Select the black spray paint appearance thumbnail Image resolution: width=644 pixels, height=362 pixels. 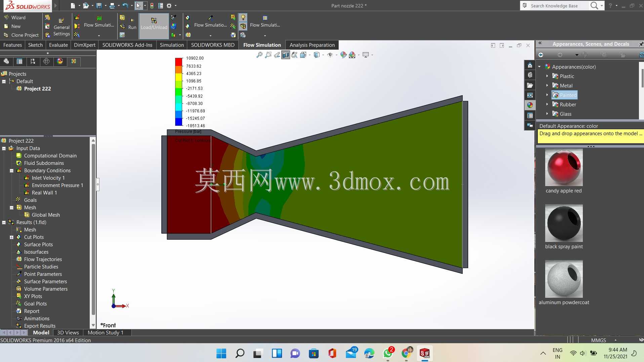coord(564,223)
